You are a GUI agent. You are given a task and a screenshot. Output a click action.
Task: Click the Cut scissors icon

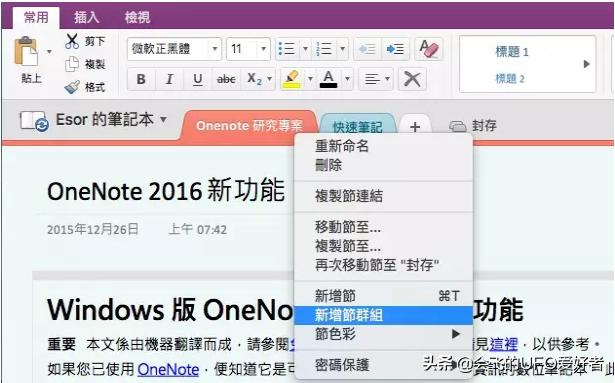[x=72, y=41]
